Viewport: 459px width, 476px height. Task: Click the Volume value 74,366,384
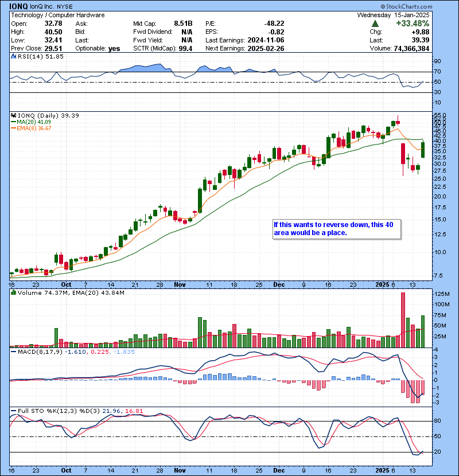tap(411, 49)
